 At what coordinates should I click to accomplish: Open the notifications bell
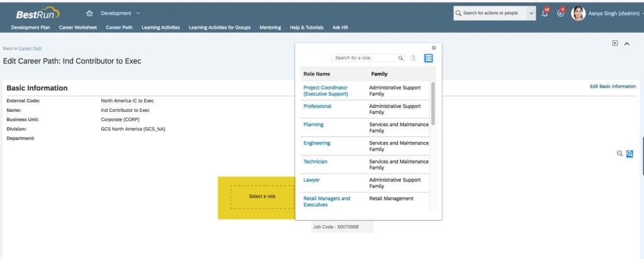[x=545, y=13]
